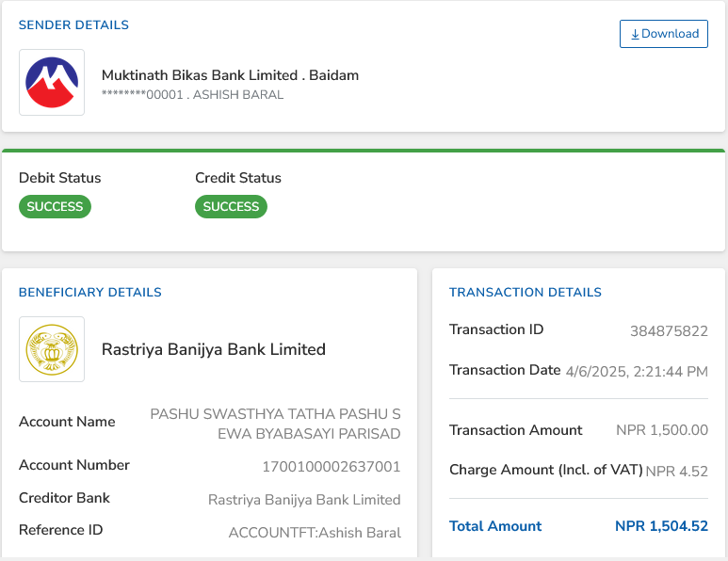Click the Transaction ID label
This screenshot has width=728, height=561.
pos(496,329)
